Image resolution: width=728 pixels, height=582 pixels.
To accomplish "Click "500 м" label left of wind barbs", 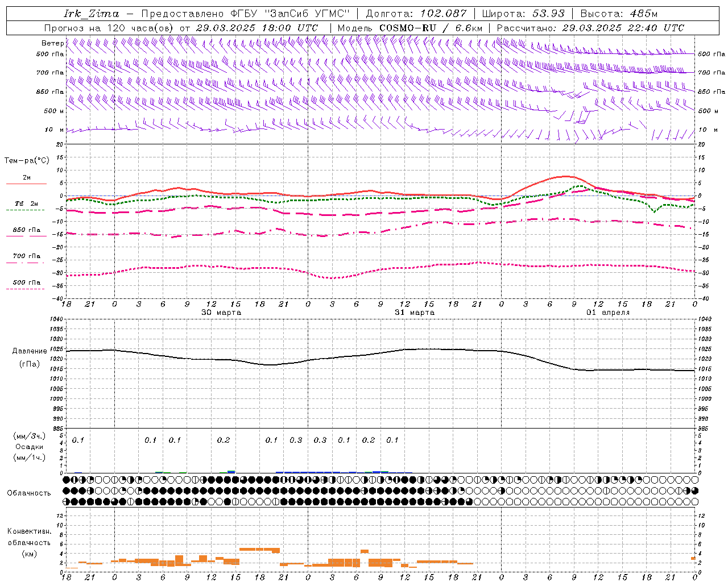I will 54,111.
